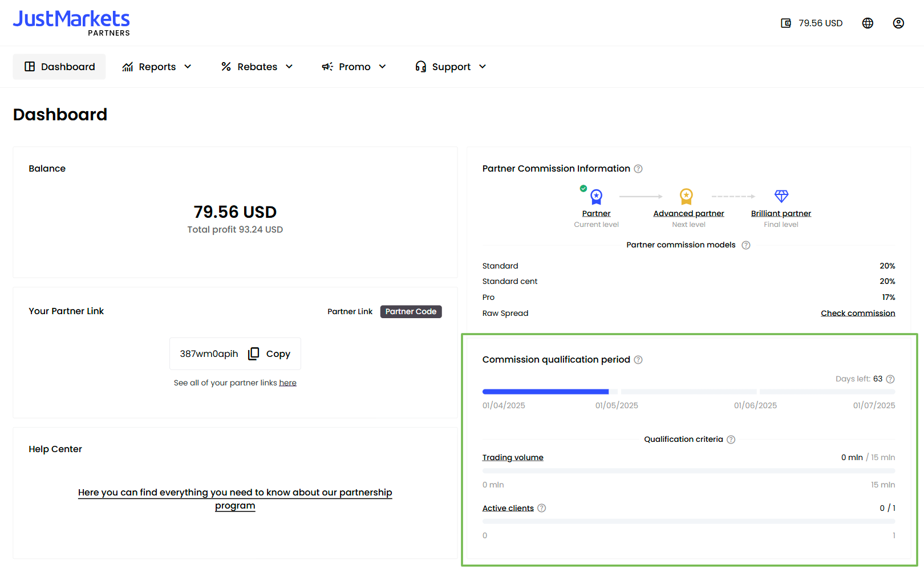The image size is (924, 577).
Task: Open the Brilliant partner level link
Action: [x=781, y=213]
